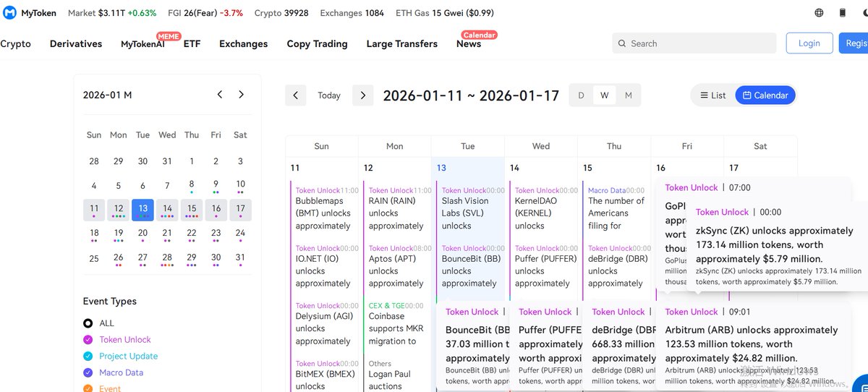Click the zkSync (ZK) unlock tooltip
This screenshot has height=392, width=868.
778,246
